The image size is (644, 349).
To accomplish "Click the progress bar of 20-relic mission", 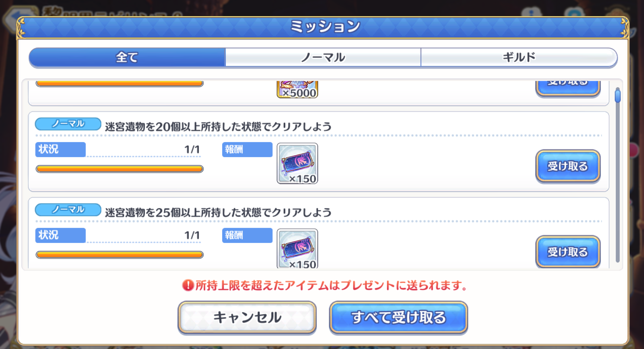I will pos(120,169).
